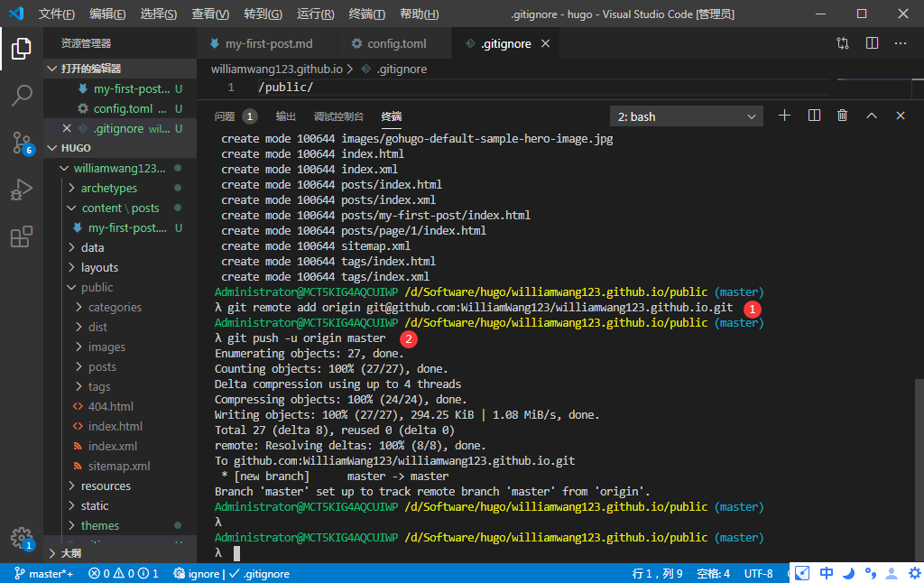
Task: Click 行 1, 列 9 cursor position
Action: tap(657, 574)
